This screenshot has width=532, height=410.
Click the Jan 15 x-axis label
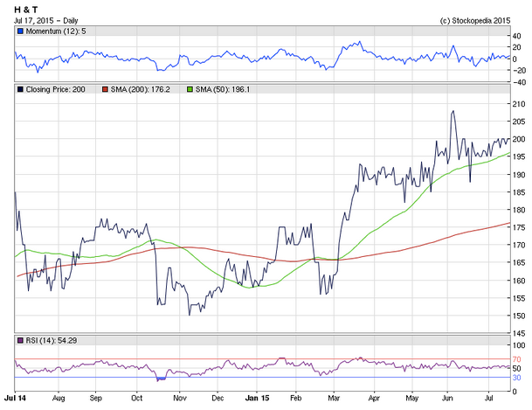[257, 398]
